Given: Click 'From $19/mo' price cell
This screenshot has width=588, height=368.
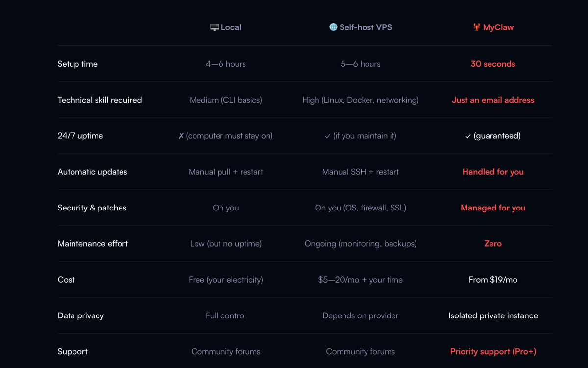Looking at the screenshot, I should pyautogui.click(x=493, y=280).
